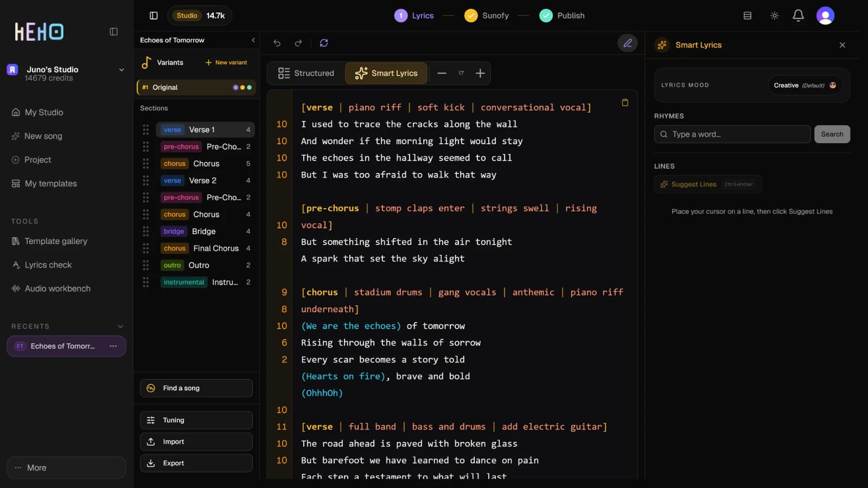Image resolution: width=868 pixels, height=488 pixels.
Task: Click the redo arrow icon
Action: click(x=298, y=43)
